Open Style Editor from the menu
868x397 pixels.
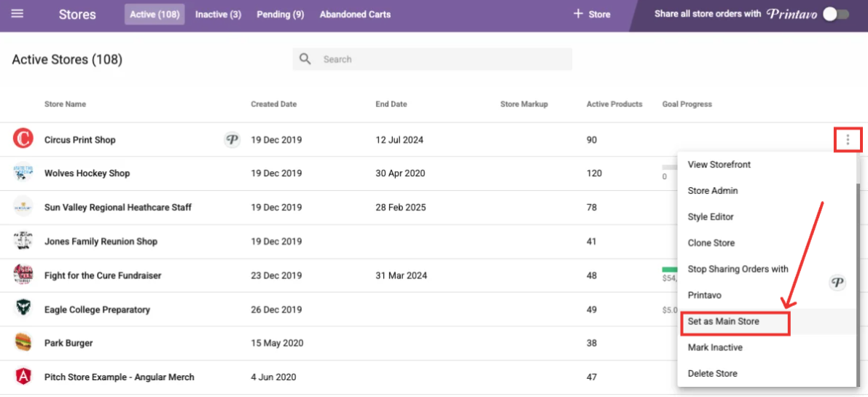pyautogui.click(x=767, y=217)
